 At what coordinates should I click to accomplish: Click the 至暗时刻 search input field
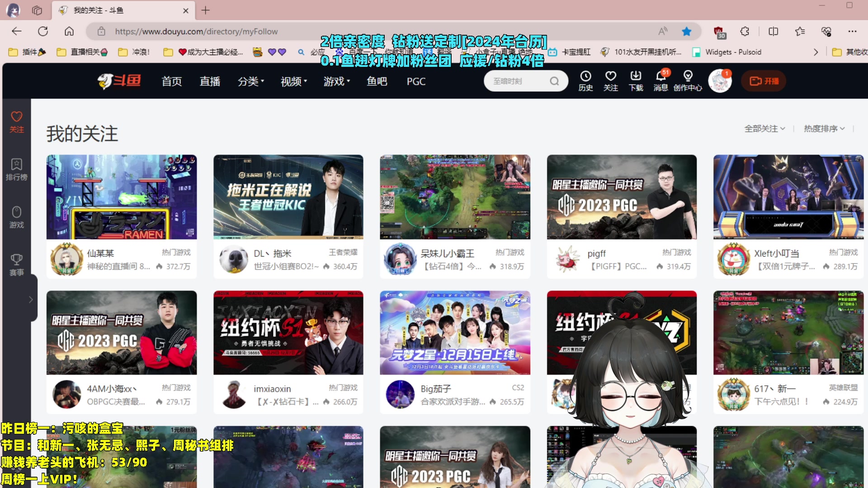pyautogui.click(x=511, y=80)
